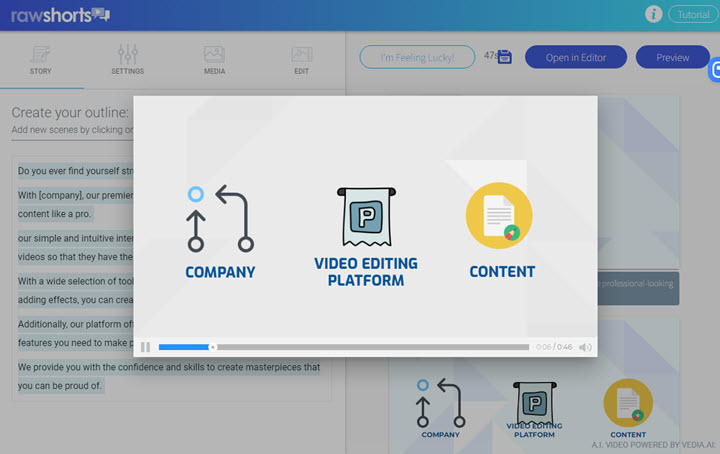Click the "Create your outline:" heading
The height and width of the screenshot is (454, 720).
click(70, 112)
